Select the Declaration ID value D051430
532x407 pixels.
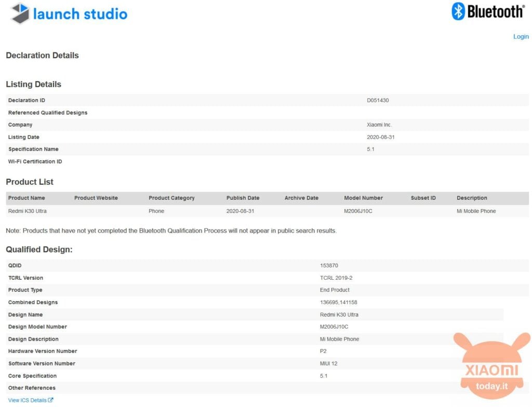[x=378, y=100]
